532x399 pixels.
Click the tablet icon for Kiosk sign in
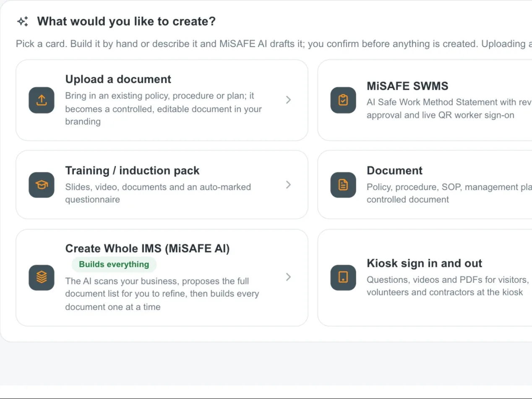(x=343, y=277)
